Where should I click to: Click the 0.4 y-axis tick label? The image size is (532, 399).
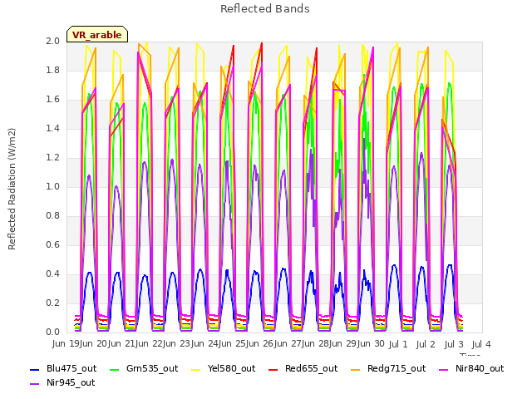[x=52, y=273]
